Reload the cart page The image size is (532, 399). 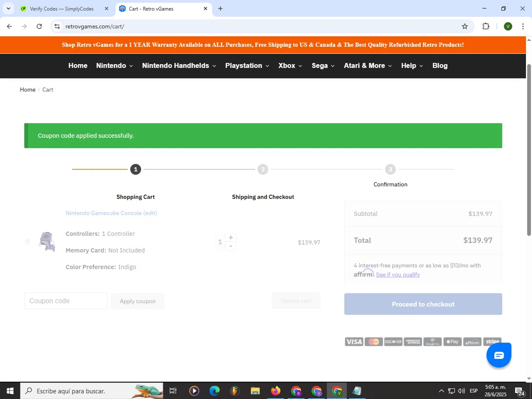click(x=39, y=27)
